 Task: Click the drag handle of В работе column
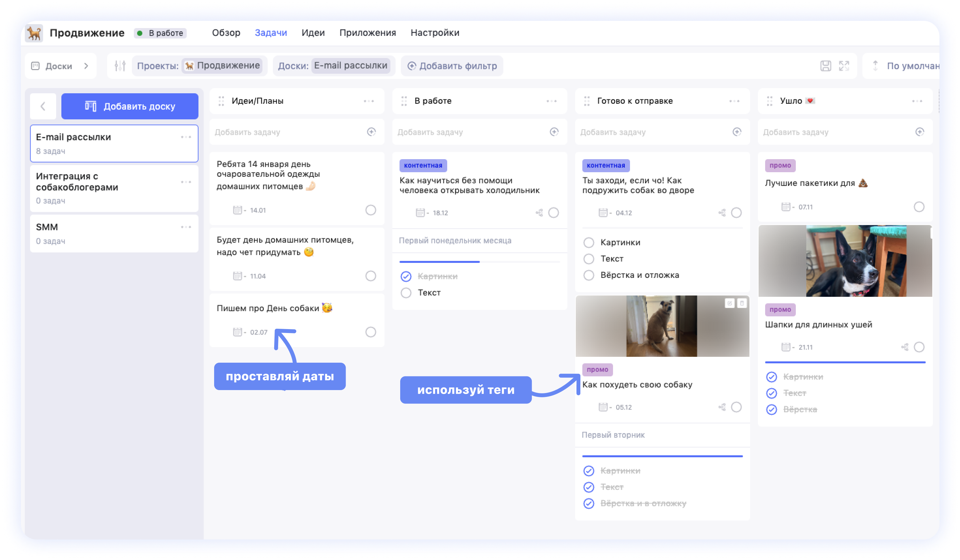[x=404, y=101]
